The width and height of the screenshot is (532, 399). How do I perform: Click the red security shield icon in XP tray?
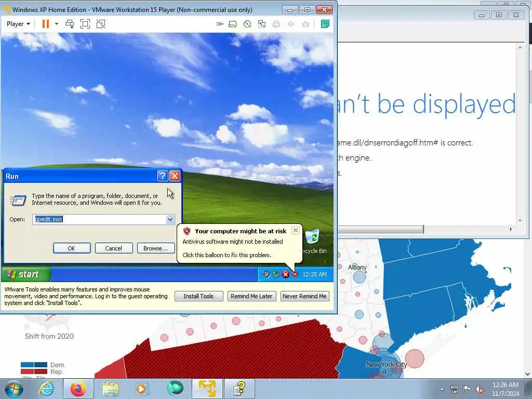point(295,274)
